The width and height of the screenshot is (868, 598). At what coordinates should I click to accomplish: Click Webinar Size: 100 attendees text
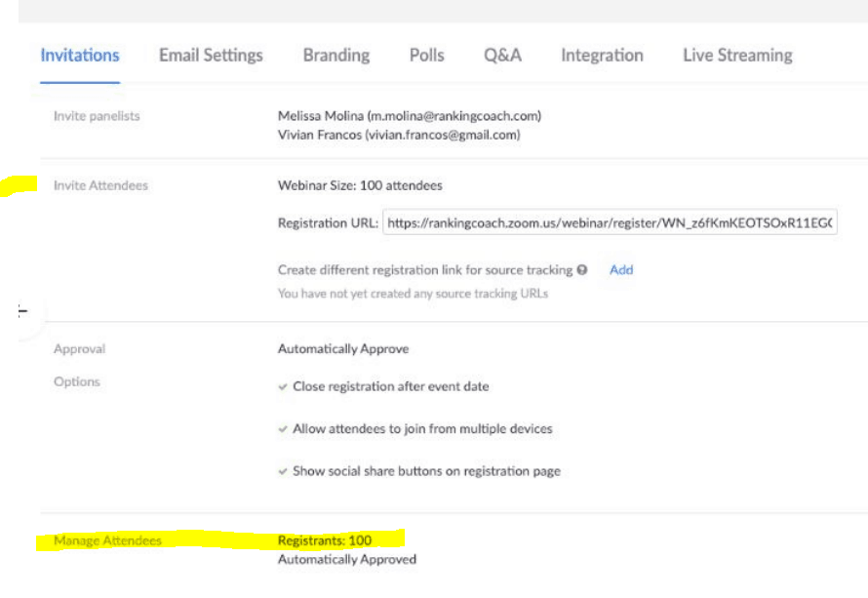pyautogui.click(x=360, y=185)
